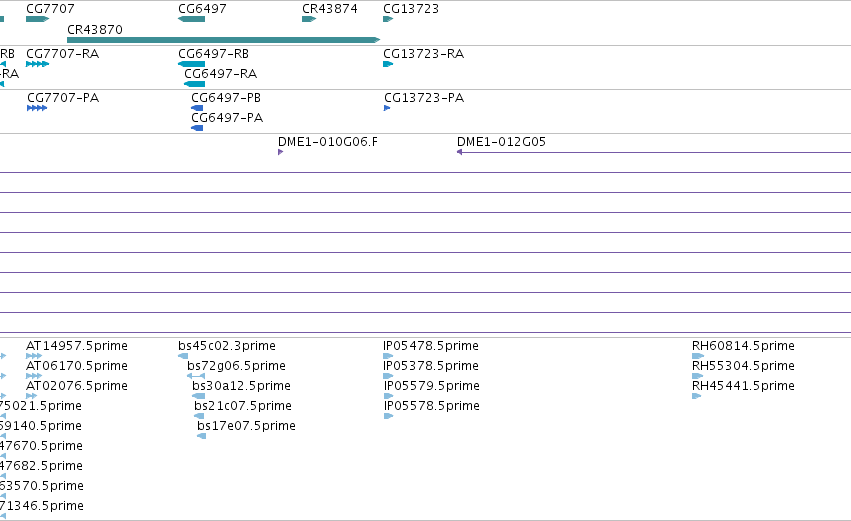Click the CG7707-RA transcript arrows glyph
Image resolution: width=851 pixels, height=521 pixels.
tap(37, 64)
